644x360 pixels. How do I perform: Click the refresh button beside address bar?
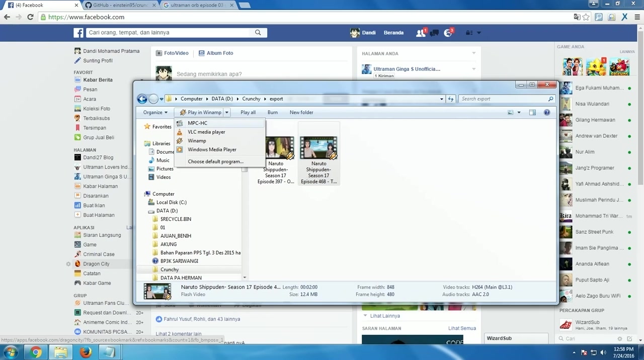tap(451, 99)
